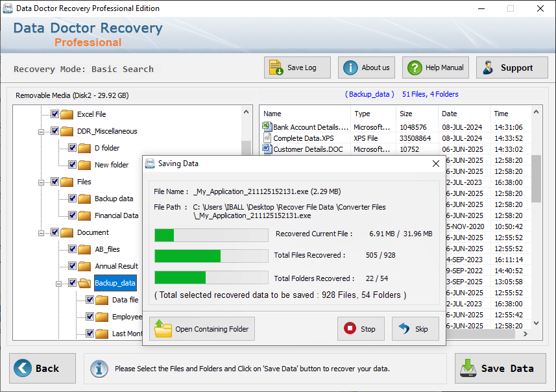
Task: Collapse the Document tree node
Action: click(x=41, y=233)
